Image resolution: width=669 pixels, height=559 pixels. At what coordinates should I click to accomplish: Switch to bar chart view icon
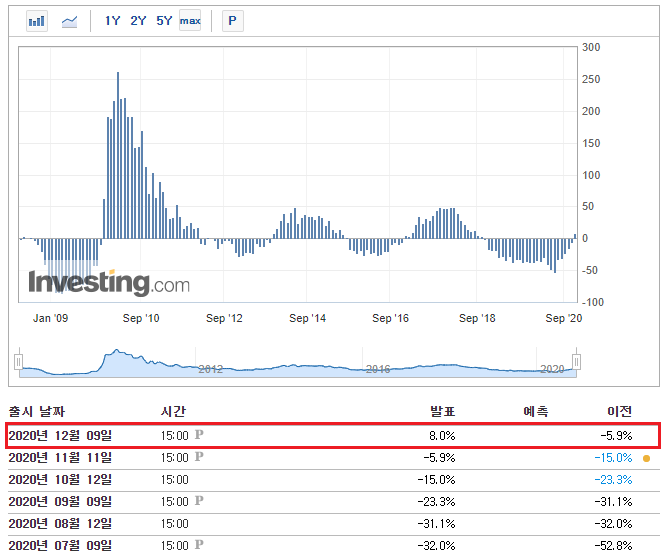click(x=37, y=21)
